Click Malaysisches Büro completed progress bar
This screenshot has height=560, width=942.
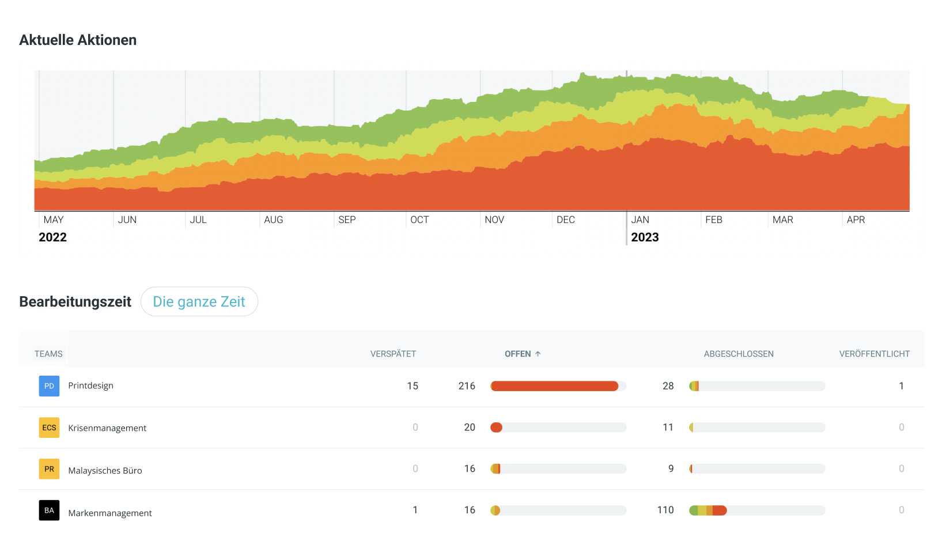tap(757, 469)
